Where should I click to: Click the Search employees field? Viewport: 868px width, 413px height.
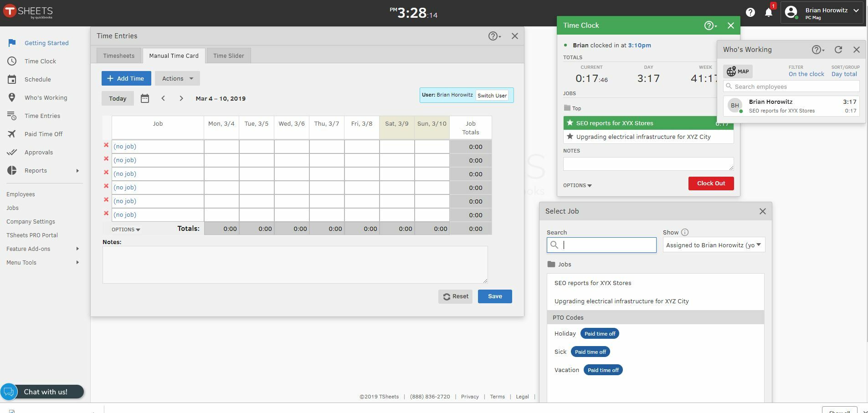coord(791,87)
